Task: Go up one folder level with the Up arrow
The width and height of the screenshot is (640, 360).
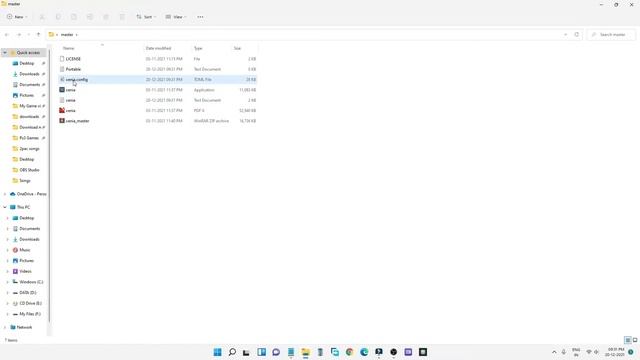Action: tap(38, 35)
